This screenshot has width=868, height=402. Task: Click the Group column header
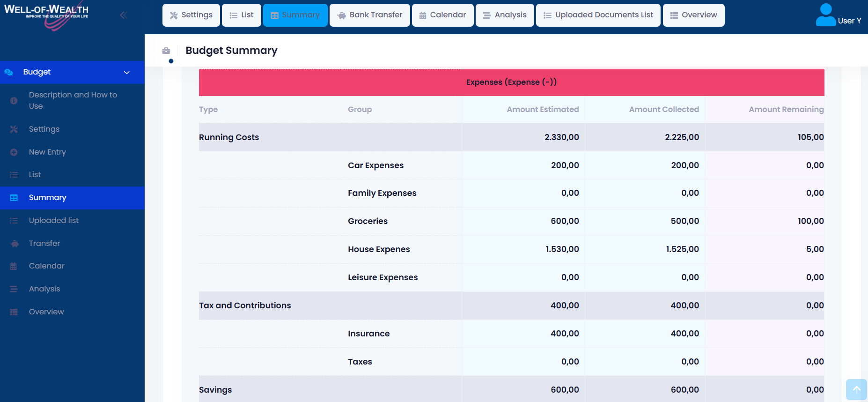(x=360, y=110)
